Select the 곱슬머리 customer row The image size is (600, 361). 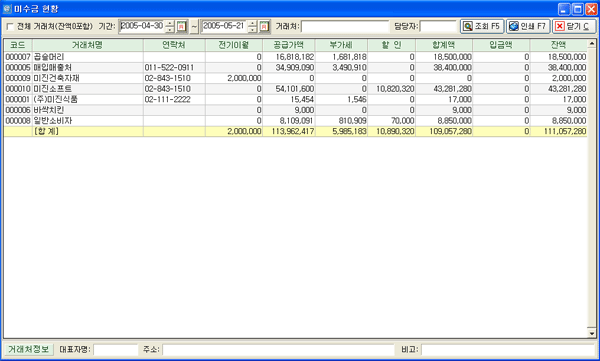coord(295,57)
